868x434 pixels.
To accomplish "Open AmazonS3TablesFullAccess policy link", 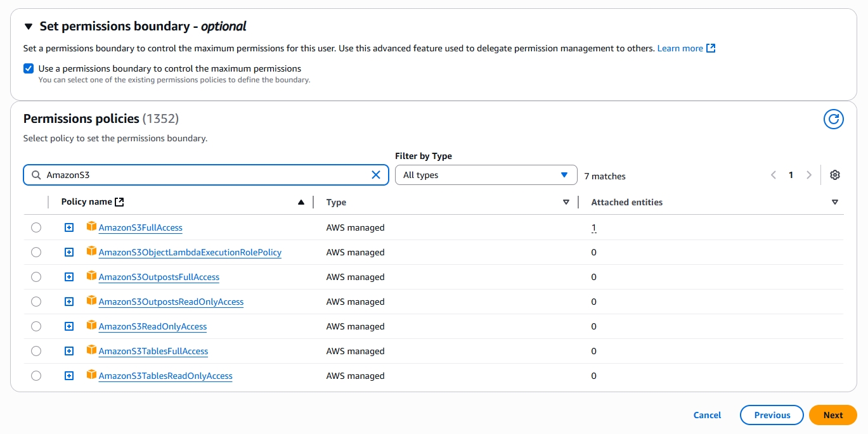I will tap(153, 351).
